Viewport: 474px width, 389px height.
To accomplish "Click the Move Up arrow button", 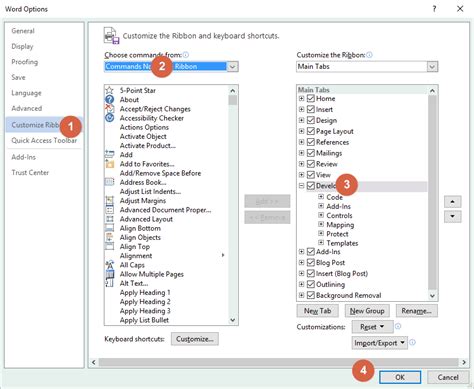I will point(452,202).
